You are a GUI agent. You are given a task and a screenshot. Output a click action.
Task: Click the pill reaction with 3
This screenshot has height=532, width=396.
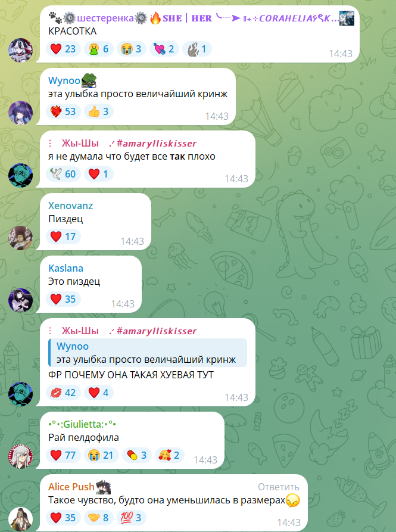click(x=136, y=455)
